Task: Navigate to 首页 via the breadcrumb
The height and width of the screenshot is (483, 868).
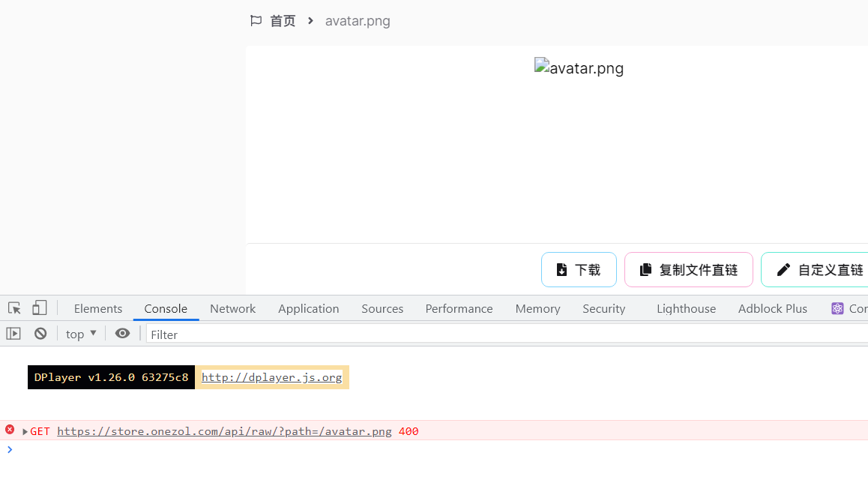Action: (x=283, y=20)
